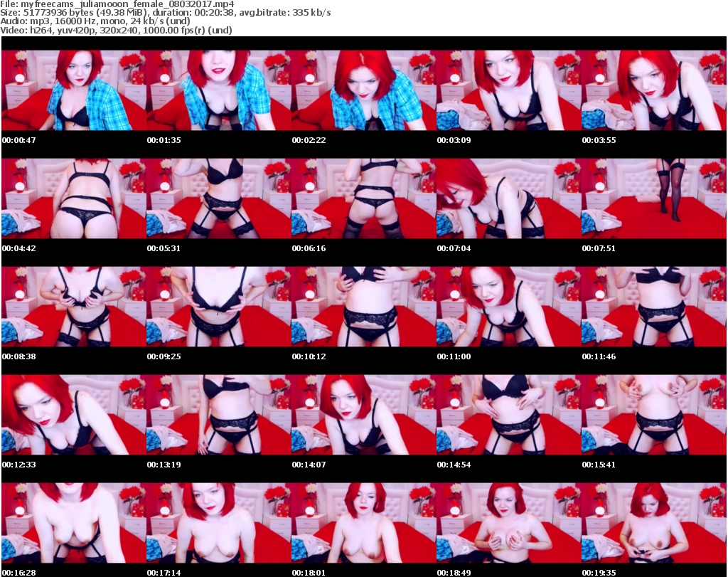Screen dimensions: 728x577
Task: Click the 00:18:01 timestamp label
Action: [309, 573]
